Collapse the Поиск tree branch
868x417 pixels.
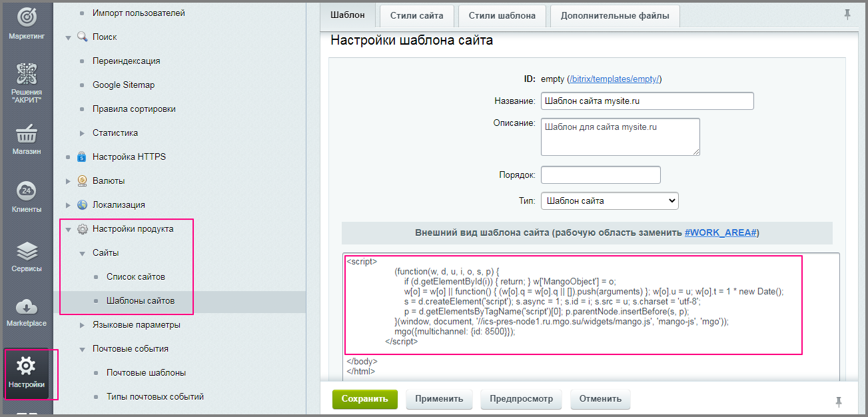point(68,37)
